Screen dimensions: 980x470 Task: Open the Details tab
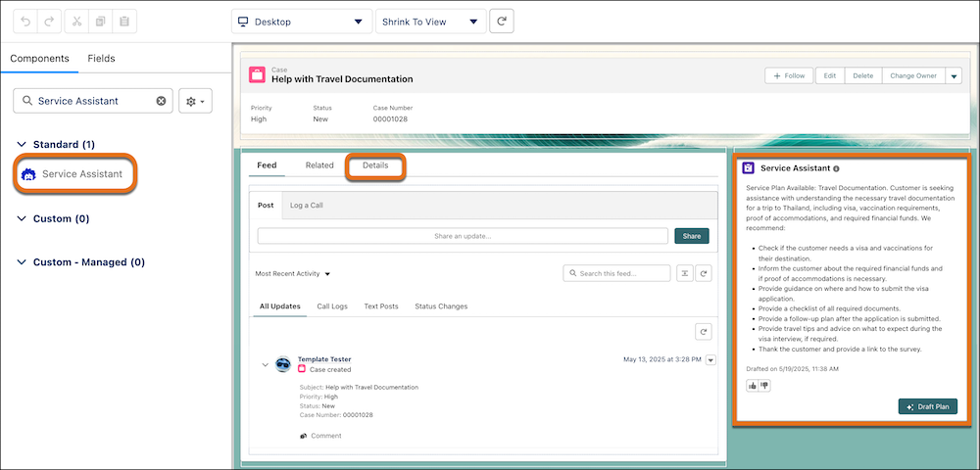tap(375, 165)
